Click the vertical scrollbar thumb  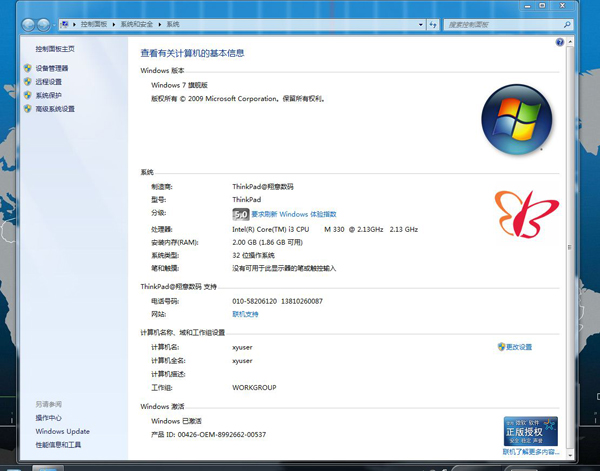tap(570, 247)
